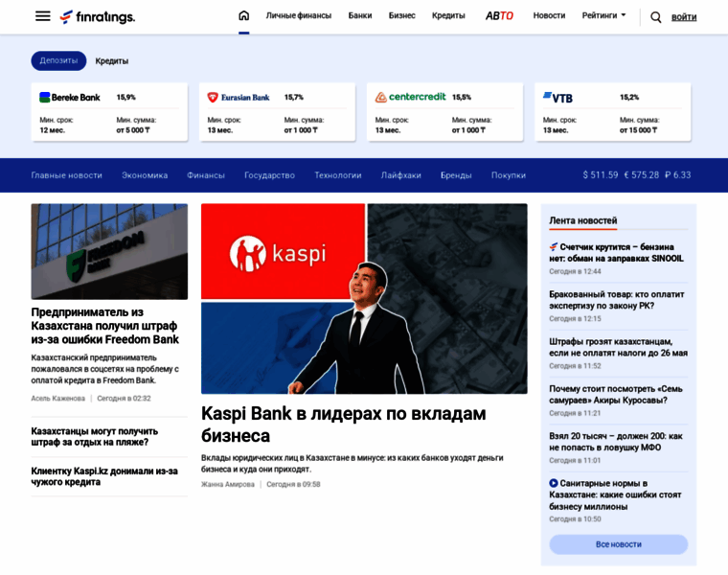The image size is (728, 575).
Task: Open the hamburger menu icon
Action: coord(42,16)
